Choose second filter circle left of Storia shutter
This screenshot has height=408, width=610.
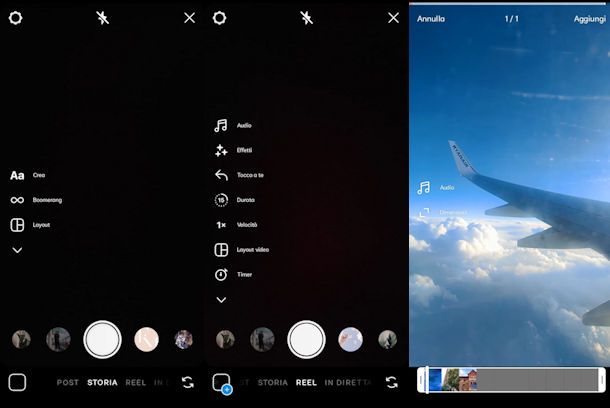coord(21,340)
